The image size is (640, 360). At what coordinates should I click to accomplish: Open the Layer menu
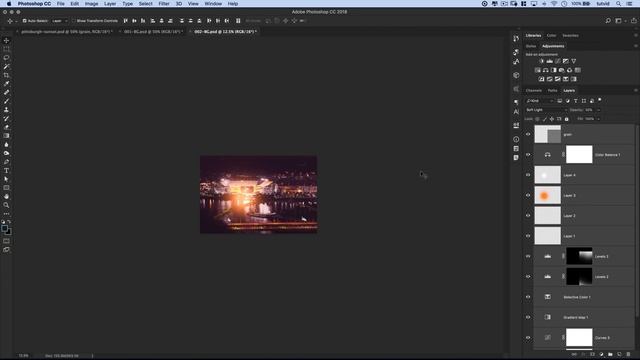point(110,4)
